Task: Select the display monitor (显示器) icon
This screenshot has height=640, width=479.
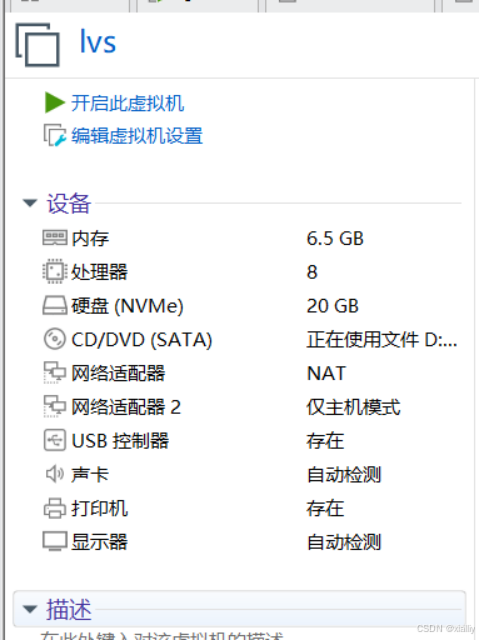Action: click(x=55, y=542)
